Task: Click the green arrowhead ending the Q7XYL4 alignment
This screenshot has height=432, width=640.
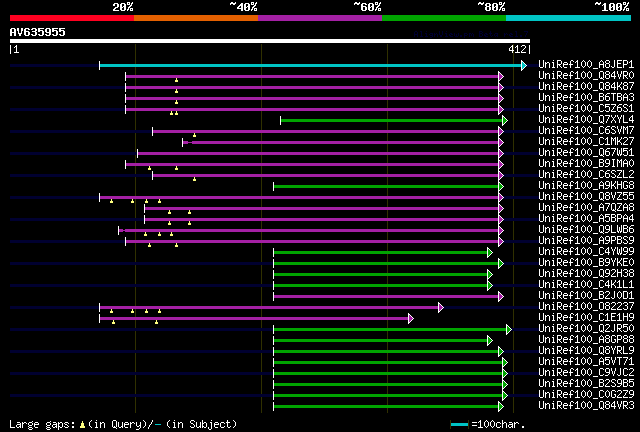Action: coord(505,120)
